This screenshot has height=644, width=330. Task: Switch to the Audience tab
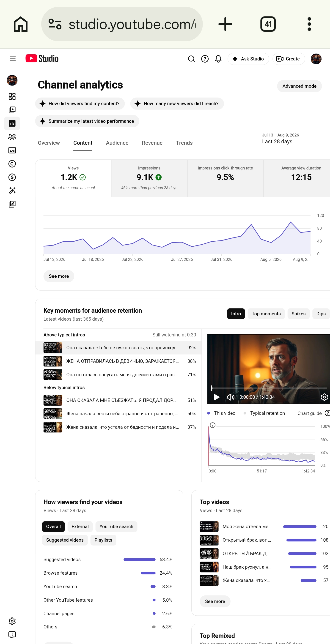(x=117, y=143)
